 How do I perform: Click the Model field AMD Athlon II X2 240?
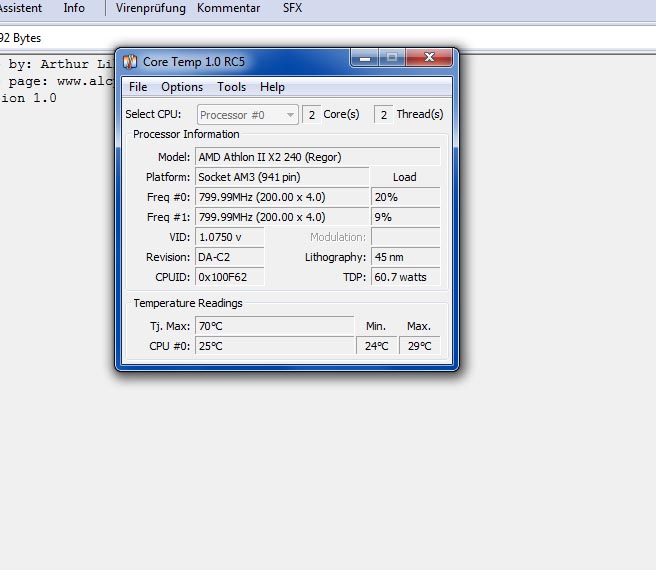point(318,157)
